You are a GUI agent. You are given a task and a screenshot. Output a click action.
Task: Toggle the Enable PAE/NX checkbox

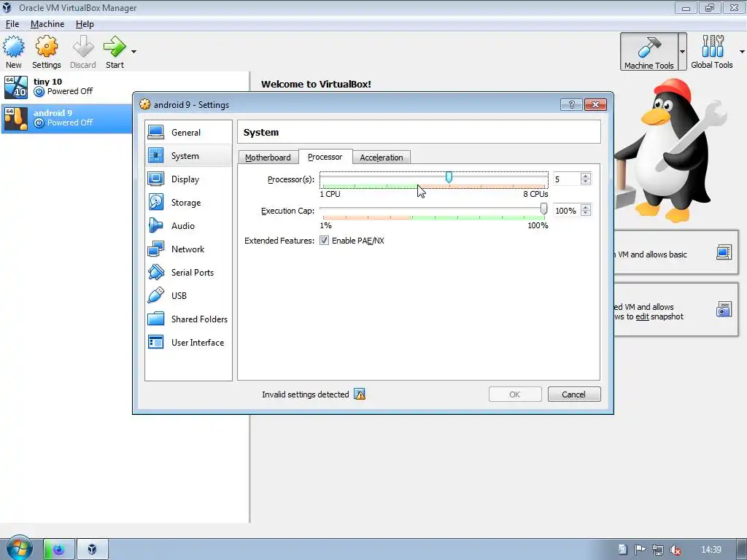pos(325,241)
